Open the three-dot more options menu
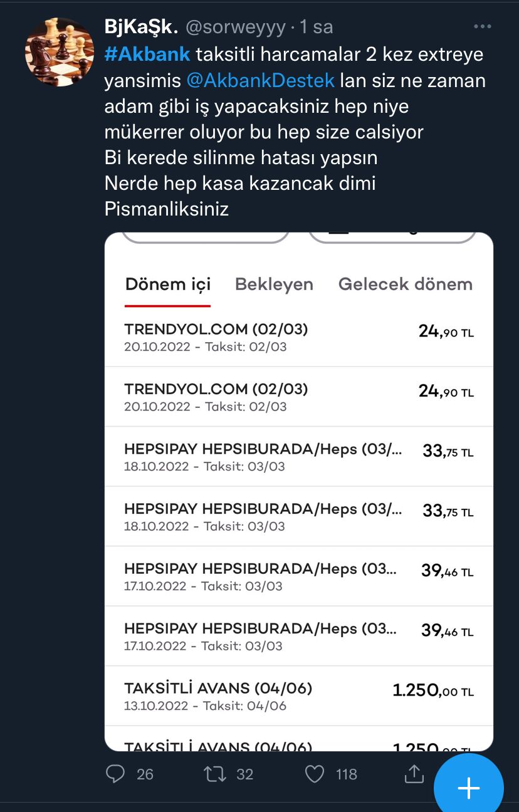The image size is (519, 812). pyautogui.click(x=482, y=27)
